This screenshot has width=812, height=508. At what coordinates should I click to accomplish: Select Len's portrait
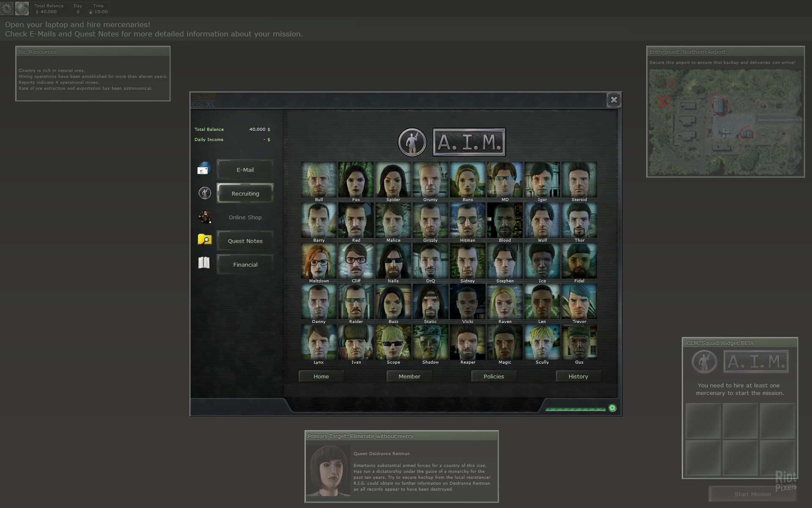542,301
